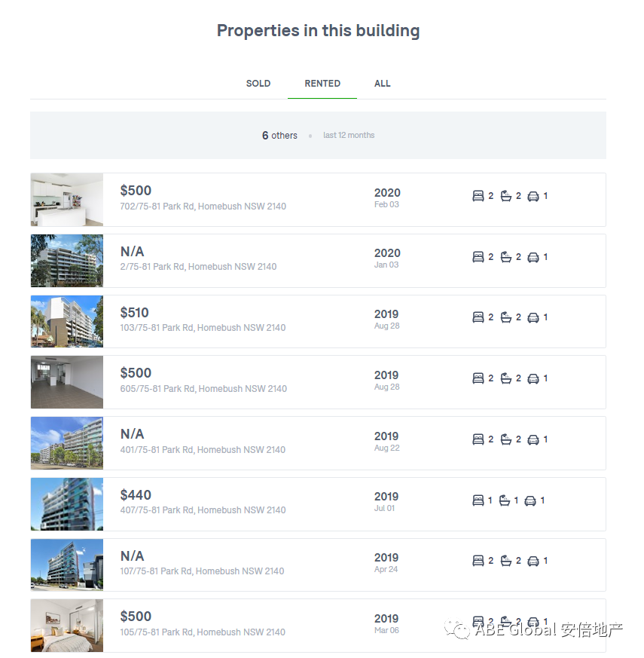The image size is (644, 658).
Task: Open listing 702/75-81 Park Rd address link
Action: (x=203, y=207)
